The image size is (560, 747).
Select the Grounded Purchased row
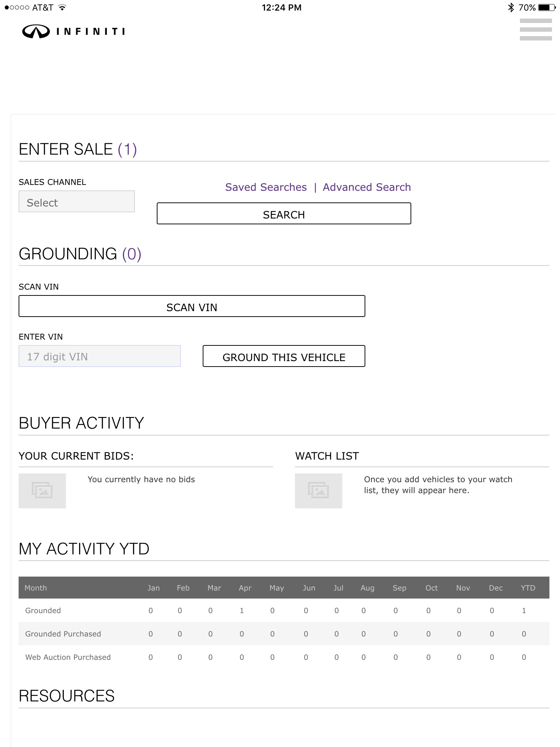(63, 634)
